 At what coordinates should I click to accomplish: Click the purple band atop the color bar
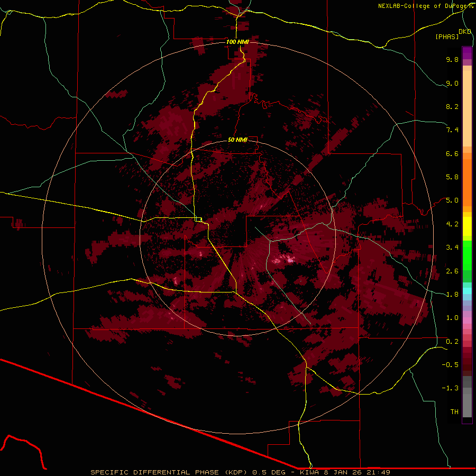467,53
